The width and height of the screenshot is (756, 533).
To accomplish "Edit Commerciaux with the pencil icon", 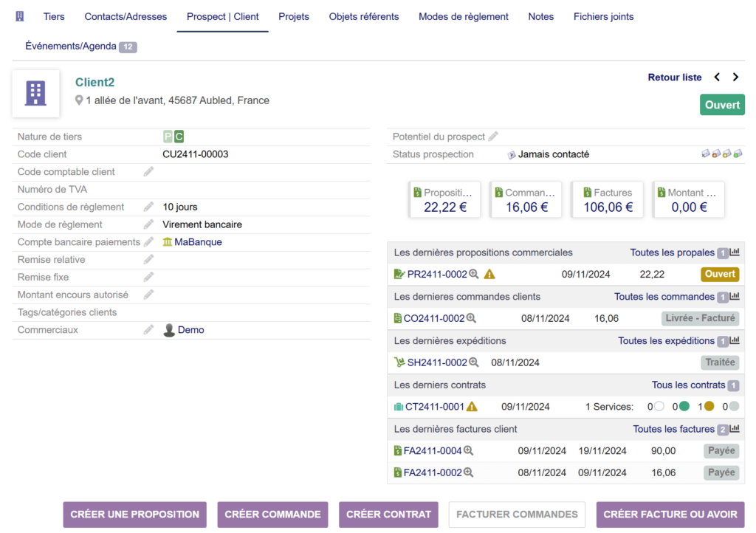I will tap(148, 330).
